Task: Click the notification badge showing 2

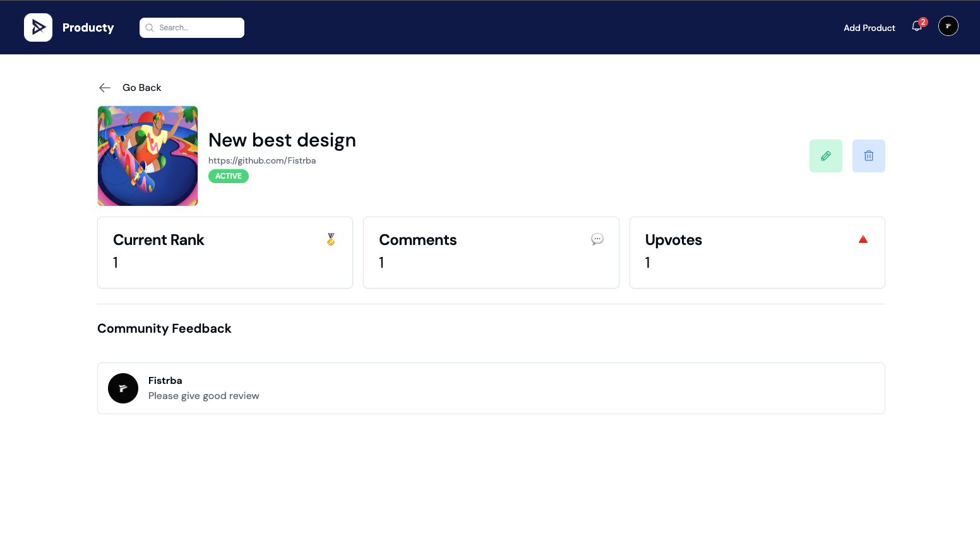Action: point(923,21)
